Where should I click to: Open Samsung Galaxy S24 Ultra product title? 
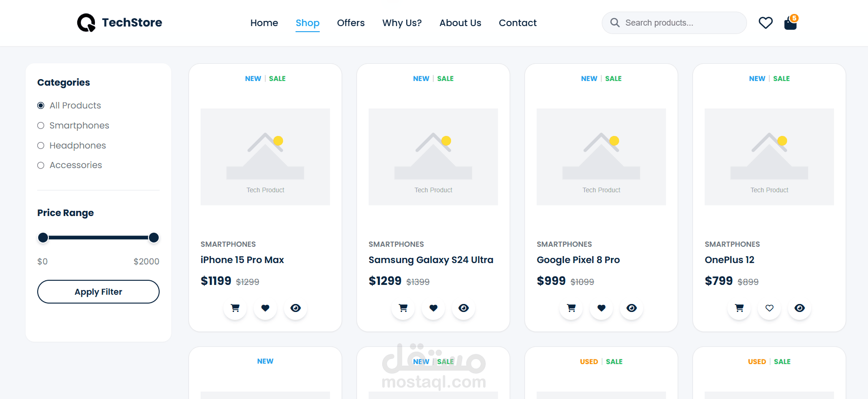click(431, 260)
